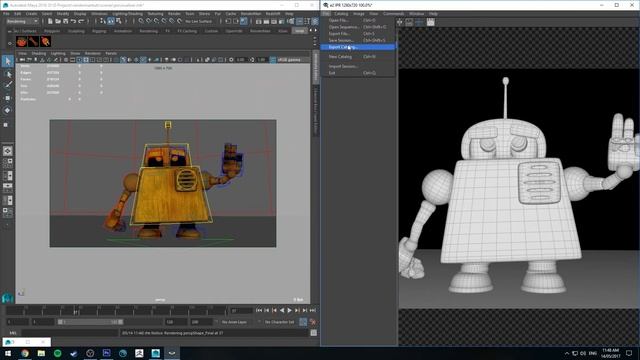Viewport: 640px width, 360px height.
Task: Choose Exit in render view File menu
Action: pos(357,73)
